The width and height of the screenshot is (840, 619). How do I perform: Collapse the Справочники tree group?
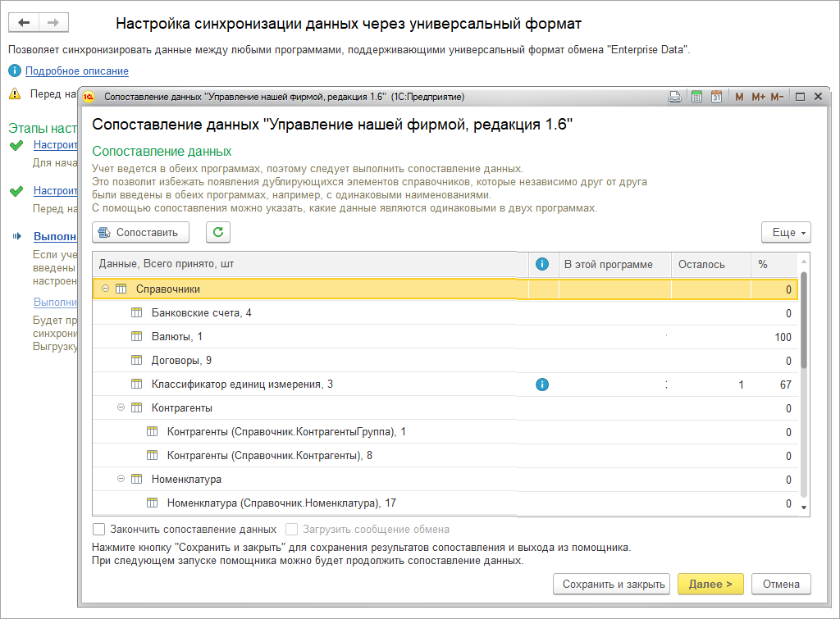coord(105,289)
